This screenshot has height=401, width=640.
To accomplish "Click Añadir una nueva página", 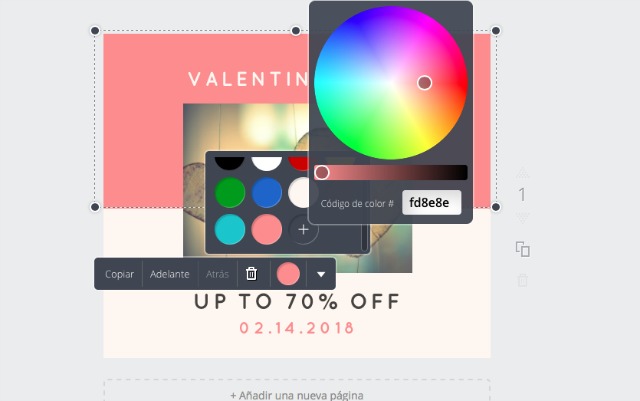I will pos(297,395).
